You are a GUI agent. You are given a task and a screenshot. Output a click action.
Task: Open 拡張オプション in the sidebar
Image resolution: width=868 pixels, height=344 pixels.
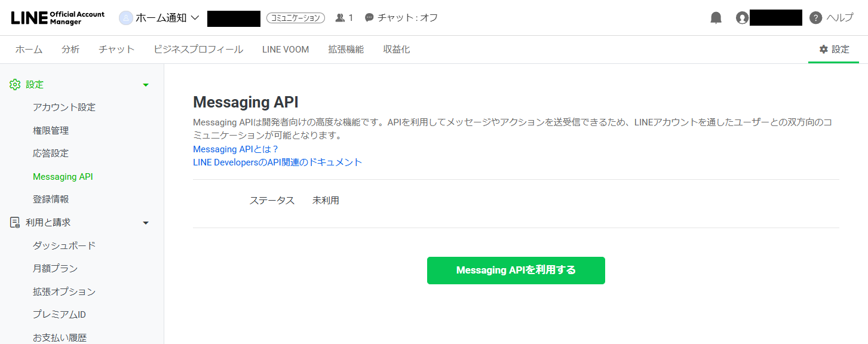pos(64,291)
